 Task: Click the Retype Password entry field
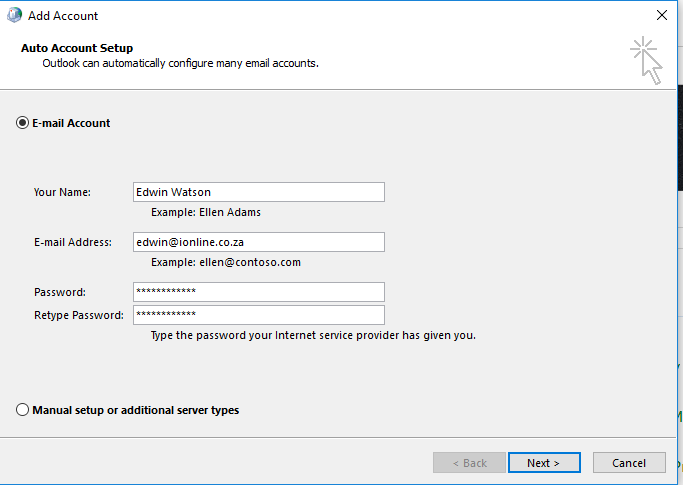(x=259, y=315)
